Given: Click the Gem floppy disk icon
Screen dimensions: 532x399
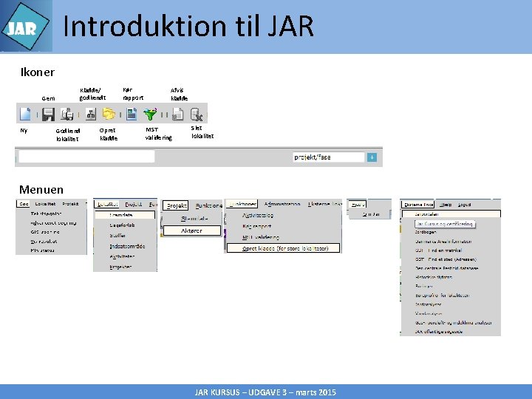Looking at the screenshot, I should [x=49, y=114].
